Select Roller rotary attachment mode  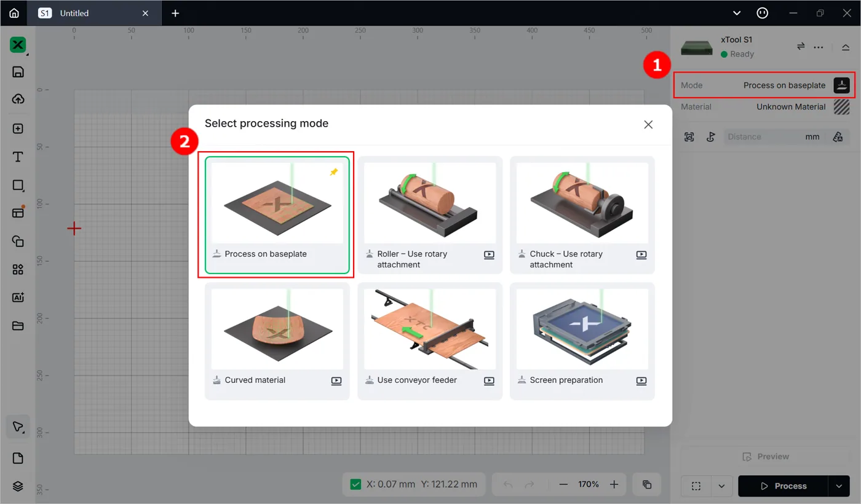430,215
